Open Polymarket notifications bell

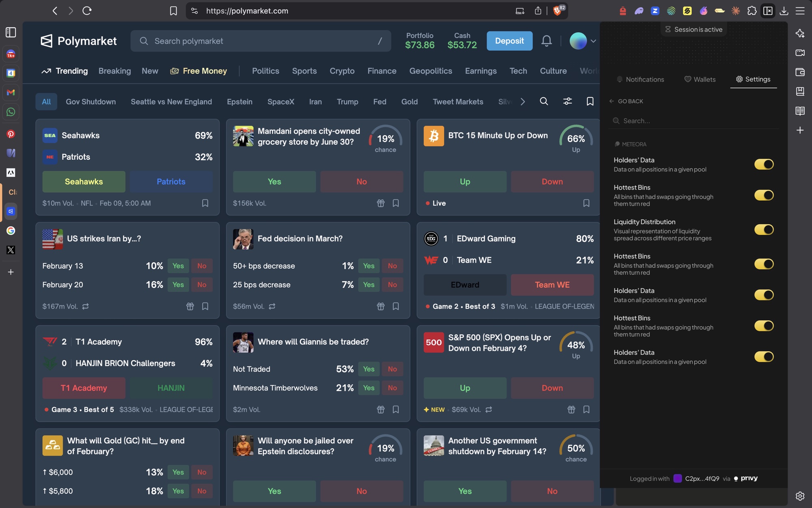[x=546, y=41]
